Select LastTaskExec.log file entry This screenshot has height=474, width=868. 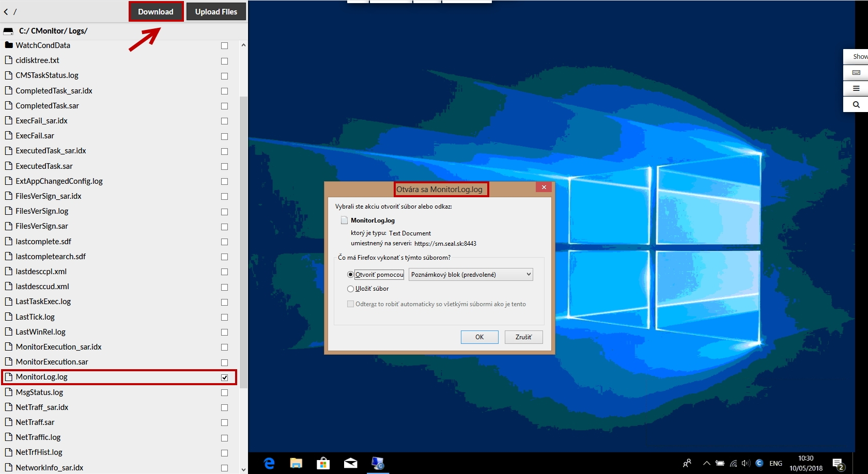(x=43, y=302)
